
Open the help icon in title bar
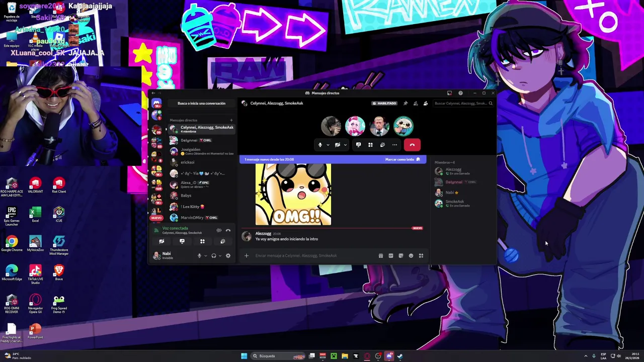(x=460, y=93)
